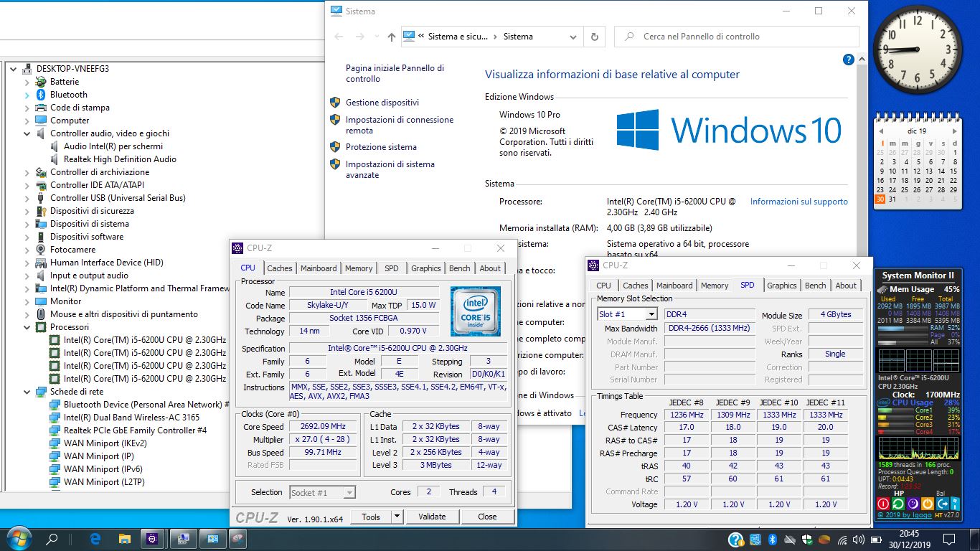Click the Validate button in CPU-Z
The image size is (980, 551).
[x=432, y=517]
